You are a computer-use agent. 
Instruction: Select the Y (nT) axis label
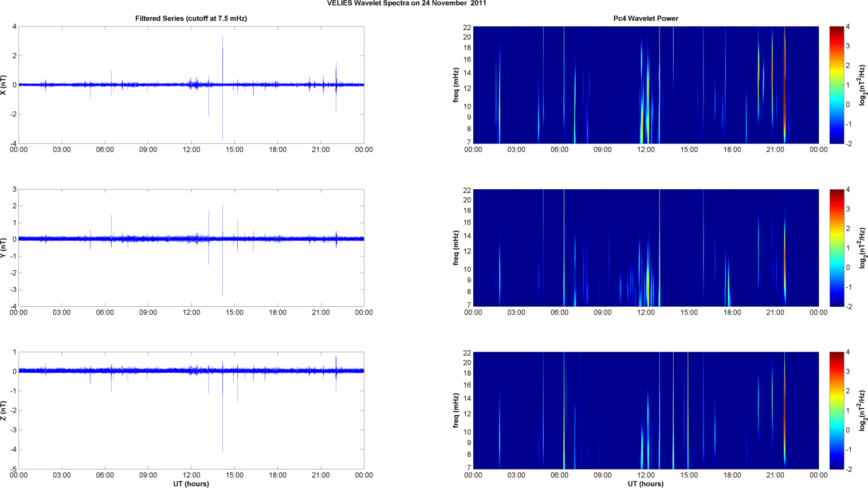(x=4, y=248)
